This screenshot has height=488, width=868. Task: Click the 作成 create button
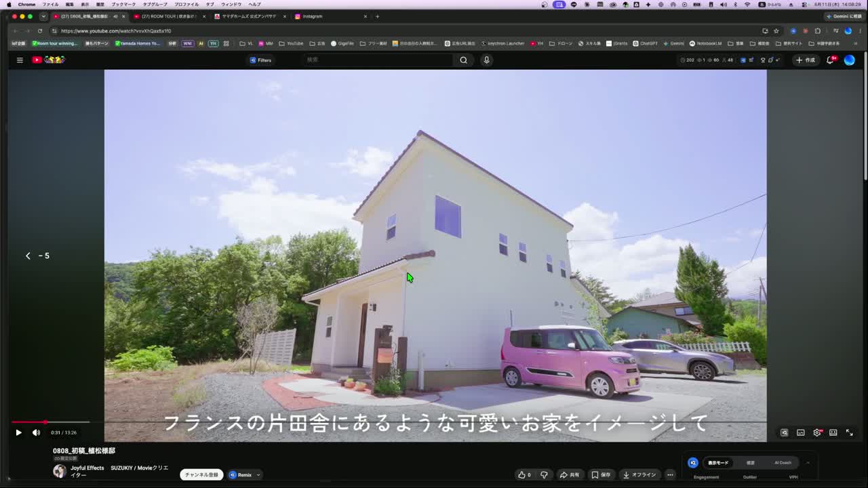coord(806,60)
